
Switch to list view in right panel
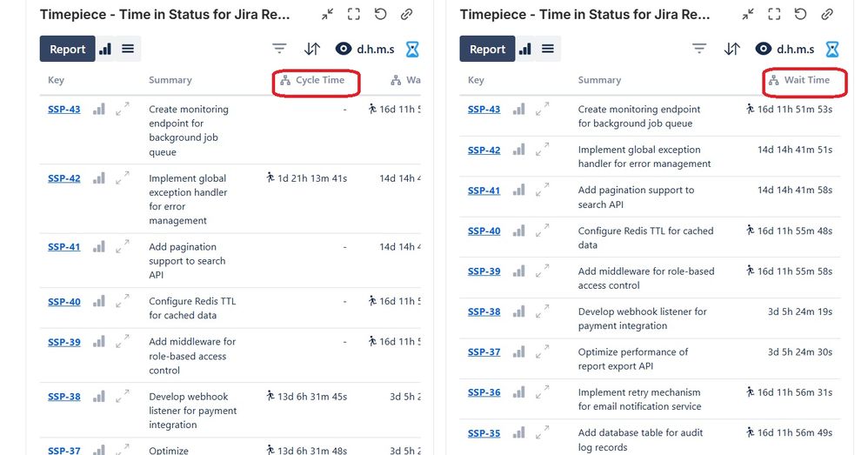pyautogui.click(x=547, y=49)
